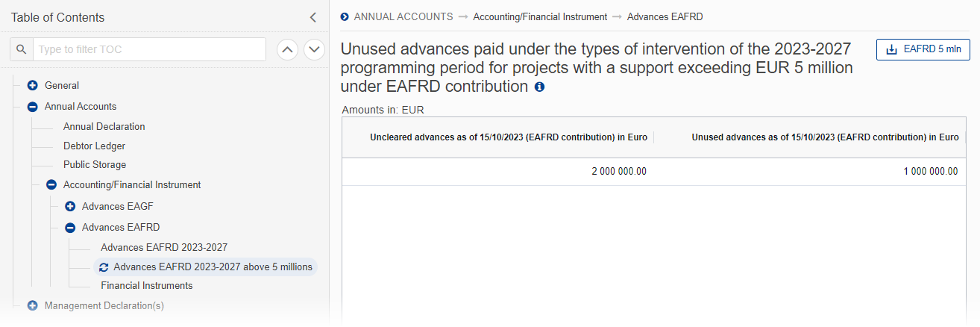Click the refresh icon on selected TOC item
The height and width of the screenshot is (327, 980).
(x=104, y=267)
